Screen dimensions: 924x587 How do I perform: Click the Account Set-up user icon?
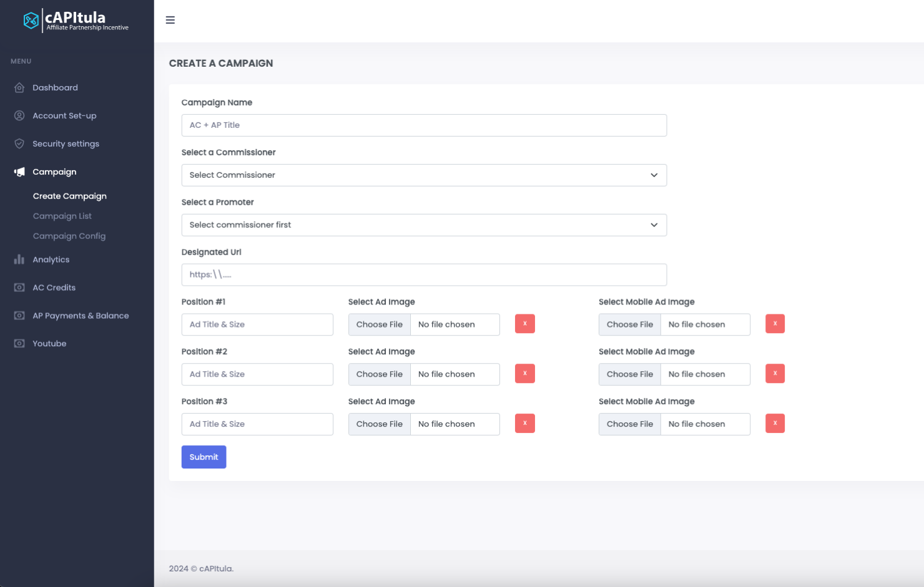click(19, 116)
